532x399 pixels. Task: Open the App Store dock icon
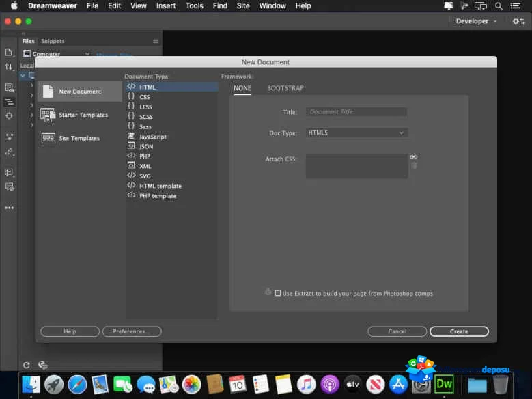[398, 385]
